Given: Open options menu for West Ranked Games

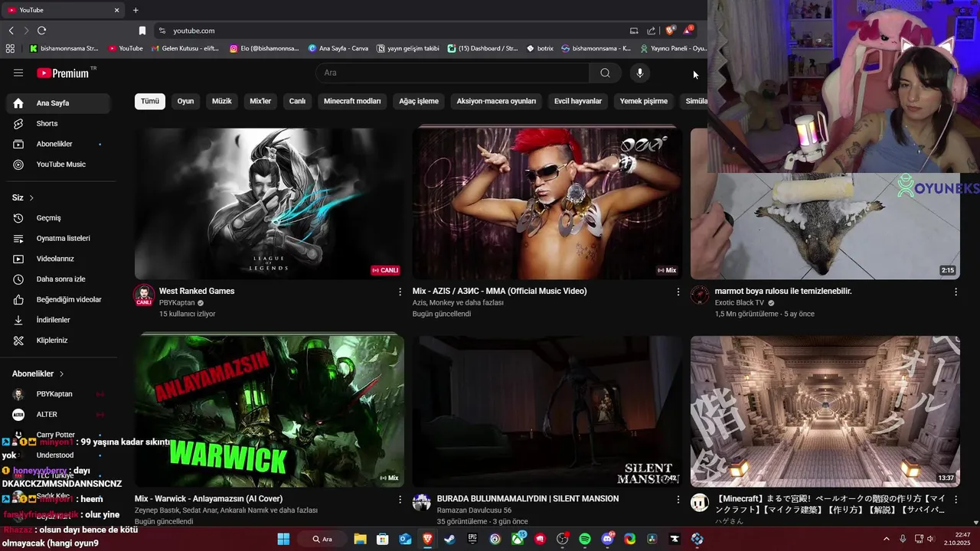Looking at the screenshot, I should 400,292.
